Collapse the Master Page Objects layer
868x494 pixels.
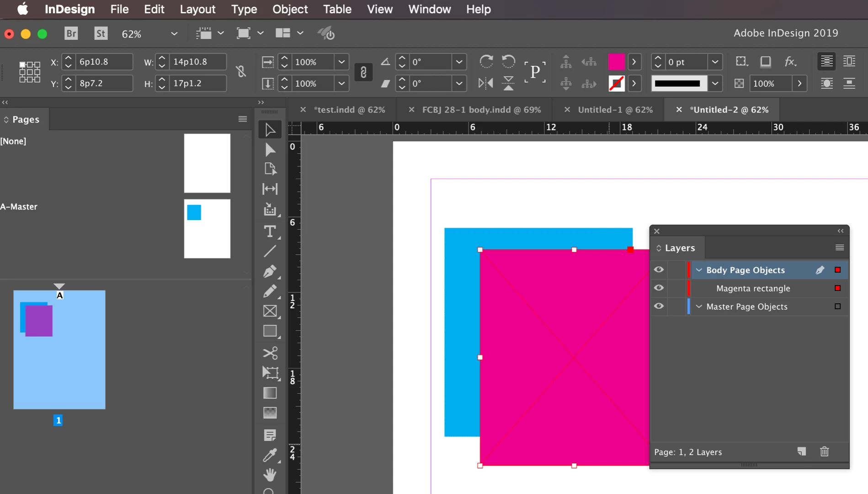point(699,306)
